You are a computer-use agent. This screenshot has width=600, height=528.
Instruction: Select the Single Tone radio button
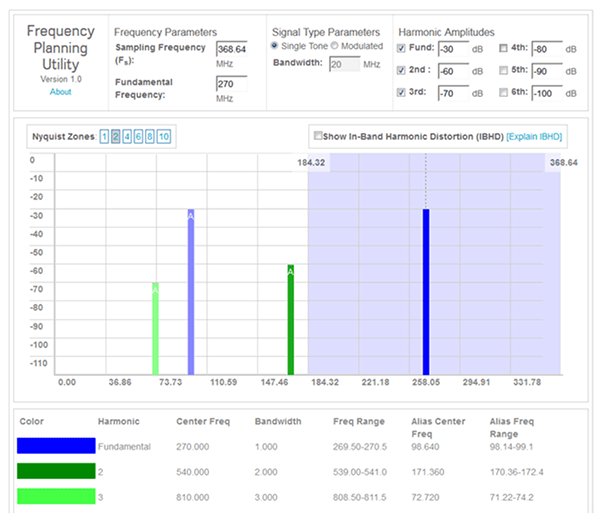[275, 46]
